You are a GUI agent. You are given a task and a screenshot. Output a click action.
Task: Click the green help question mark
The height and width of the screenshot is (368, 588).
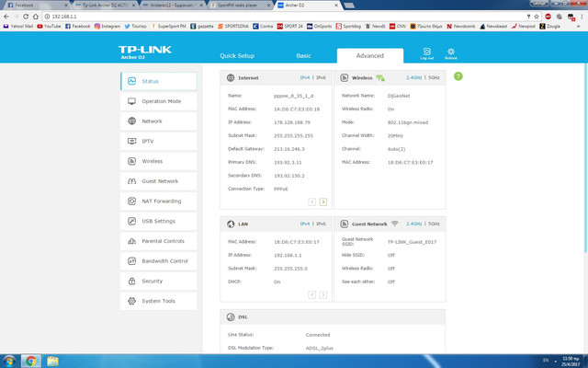(x=458, y=76)
